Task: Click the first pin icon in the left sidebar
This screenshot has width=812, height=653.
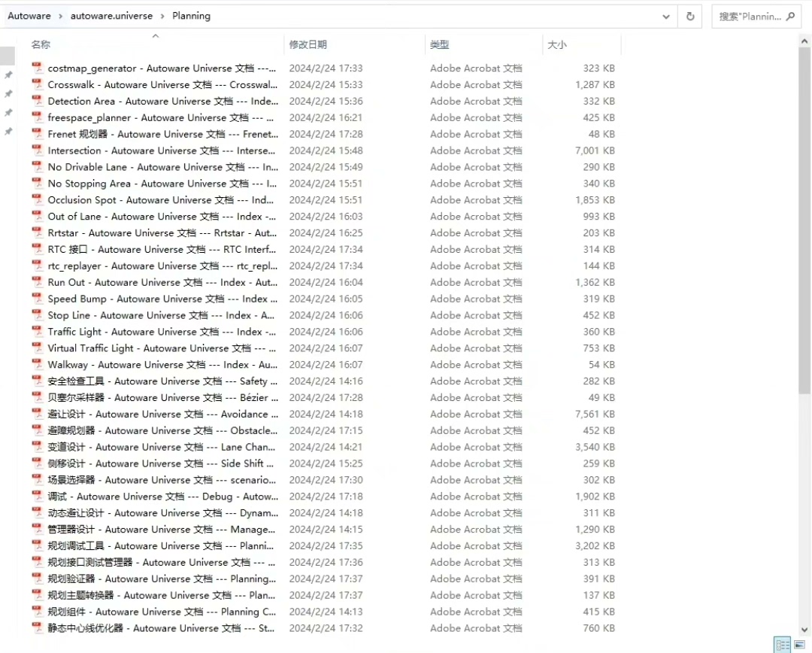Action: point(8,75)
